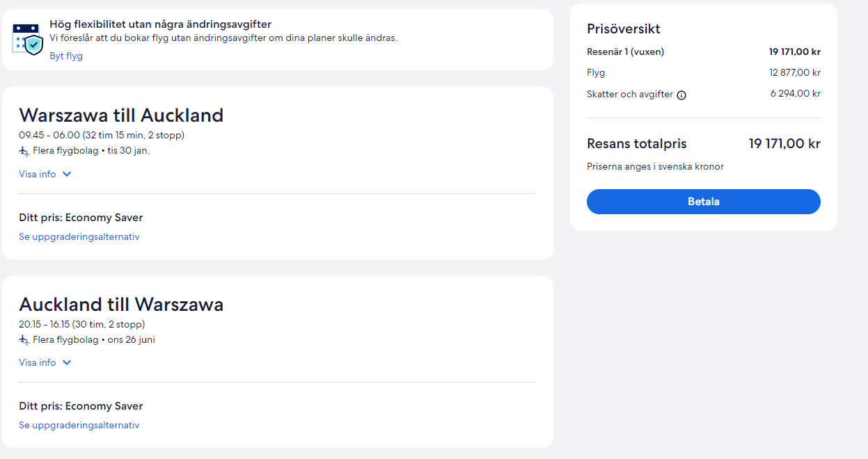Image resolution: width=868 pixels, height=459 pixels.
Task: Click the Hög flexibilitet utan några ändringsavgifter title
Action: point(160,24)
